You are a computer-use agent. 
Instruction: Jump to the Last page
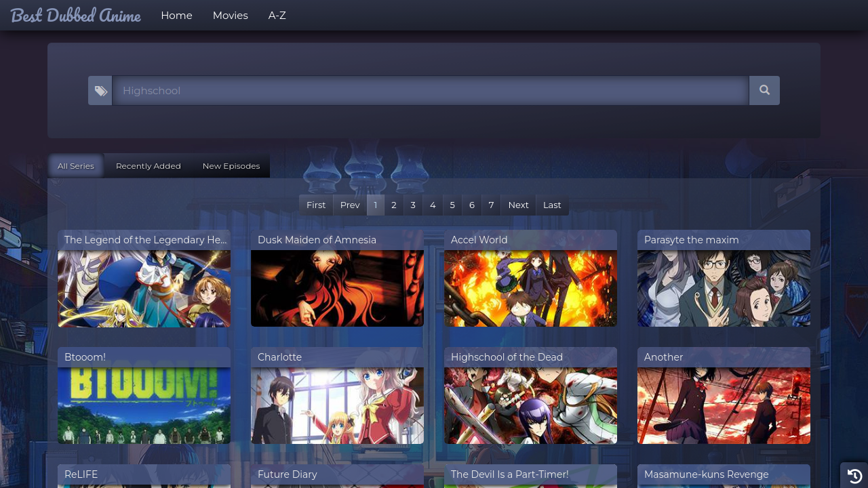552,205
